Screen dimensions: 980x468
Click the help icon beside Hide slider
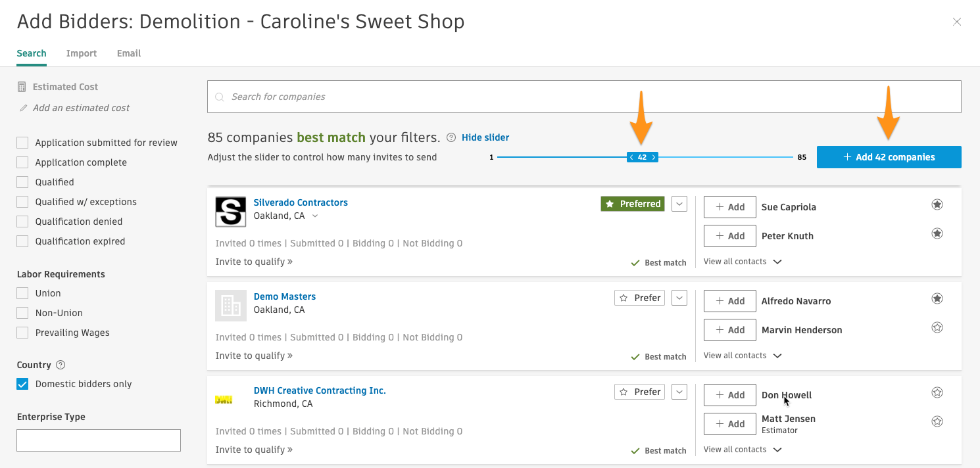point(451,137)
